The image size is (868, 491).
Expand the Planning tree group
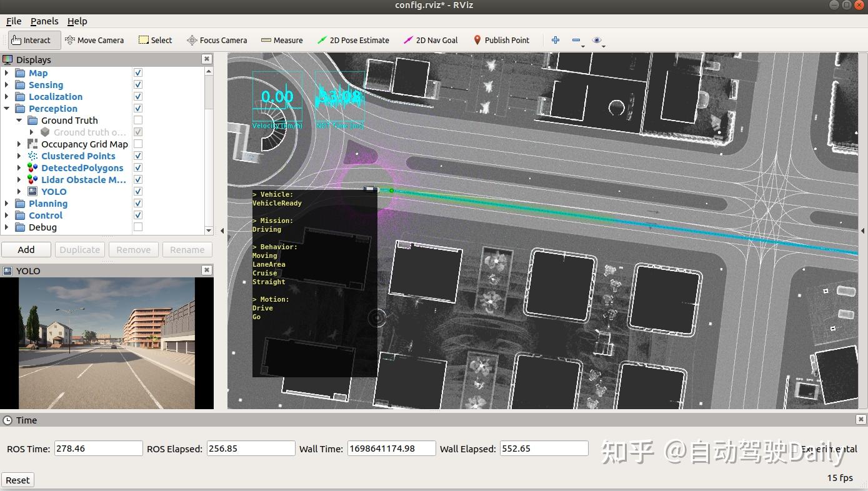tap(7, 204)
